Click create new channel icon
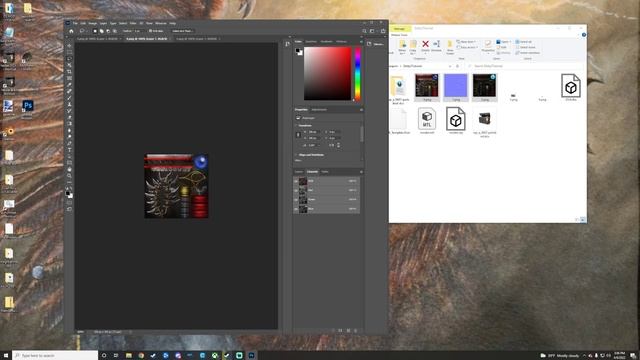This screenshot has height=360, width=640. click(348, 331)
